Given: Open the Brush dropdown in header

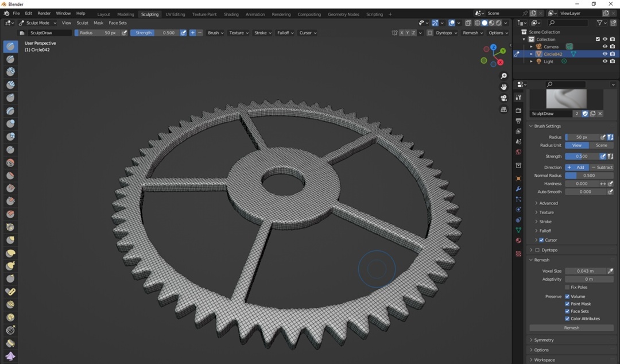Looking at the screenshot, I should [x=215, y=33].
